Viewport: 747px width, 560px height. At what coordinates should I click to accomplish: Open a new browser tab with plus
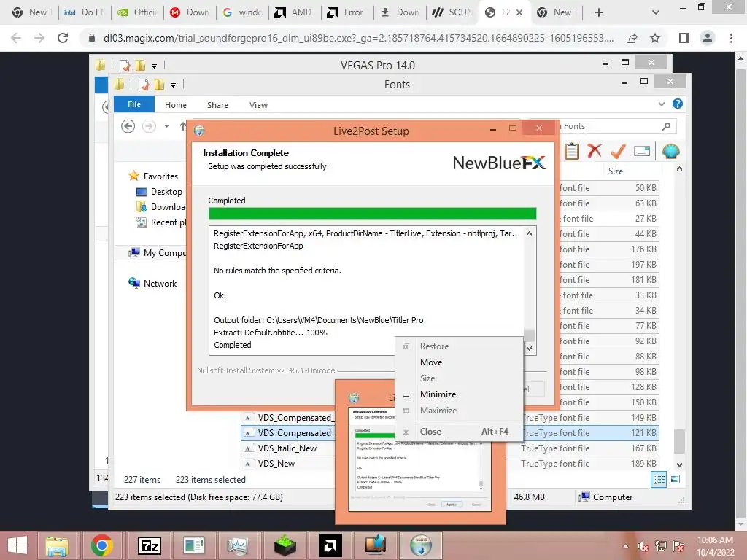(599, 12)
